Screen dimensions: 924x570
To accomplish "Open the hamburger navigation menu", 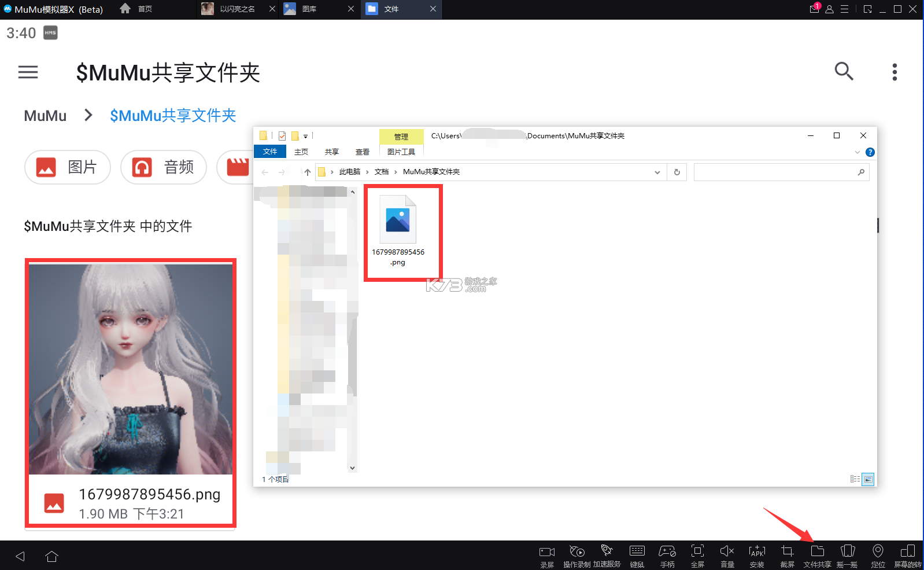I will 28,72.
